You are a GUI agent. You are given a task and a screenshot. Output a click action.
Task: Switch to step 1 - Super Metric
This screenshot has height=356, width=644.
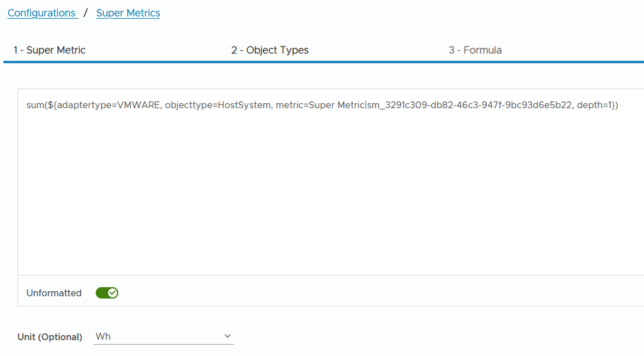(x=49, y=50)
